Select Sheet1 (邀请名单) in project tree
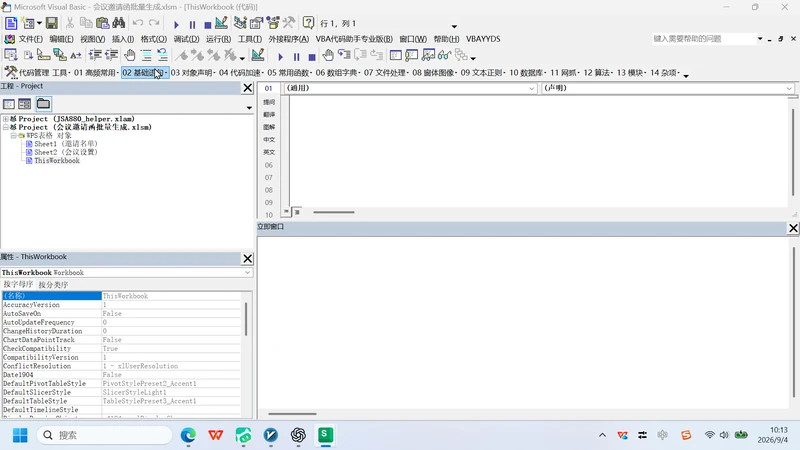 (x=65, y=144)
